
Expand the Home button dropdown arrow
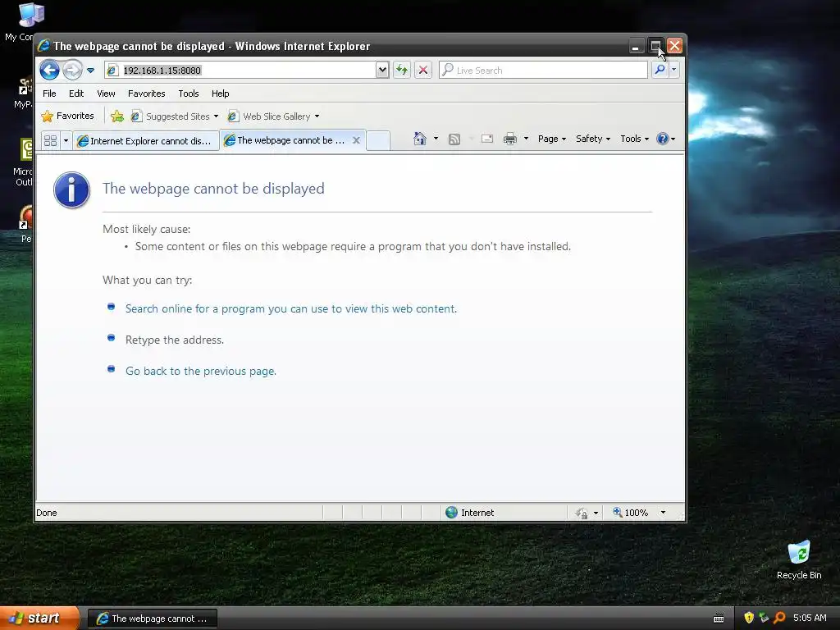click(436, 139)
